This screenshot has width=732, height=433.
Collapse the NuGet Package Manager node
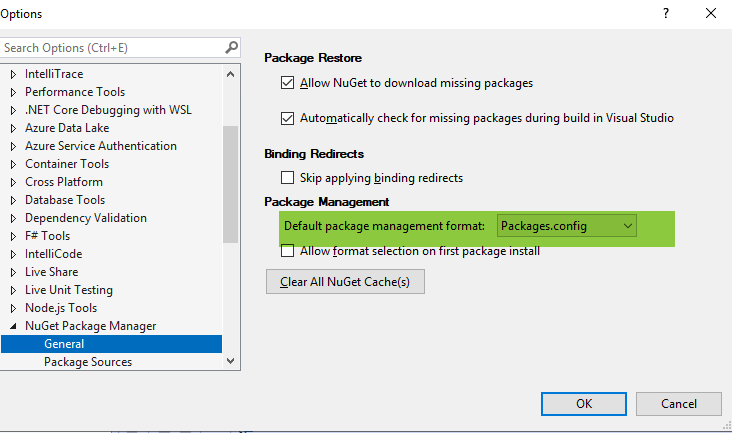(14, 326)
